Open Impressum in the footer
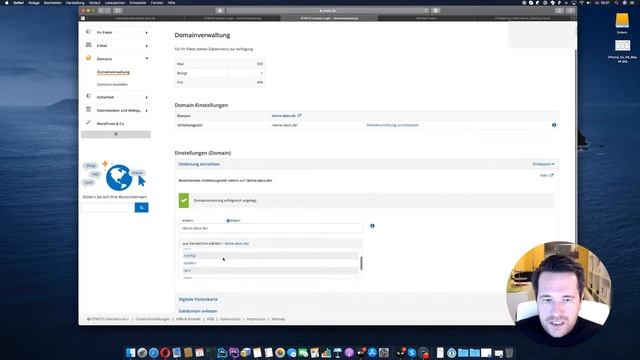This screenshot has height=360, width=640. point(256,319)
